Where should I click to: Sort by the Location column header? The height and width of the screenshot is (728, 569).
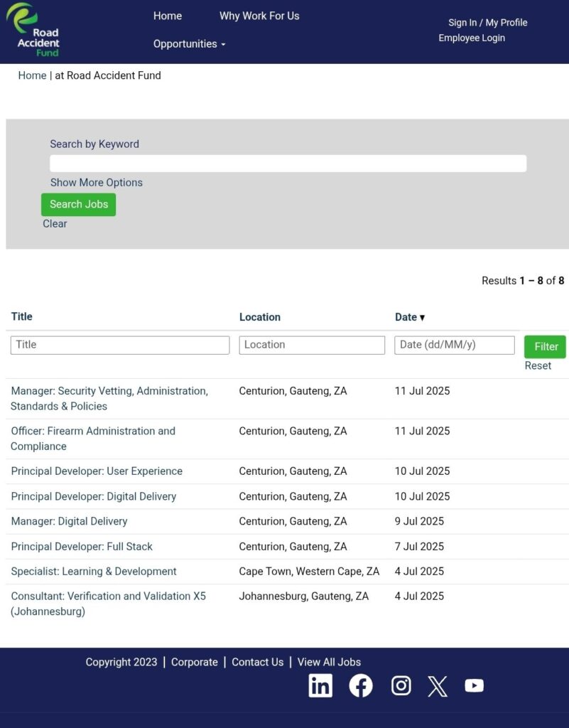point(260,317)
